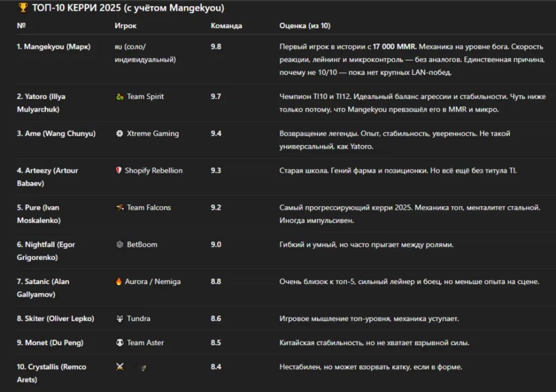The width and height of the screenshot is (556, 392).
Task: Click the description Возвращение легенды
Action: [x=395, y=140]
